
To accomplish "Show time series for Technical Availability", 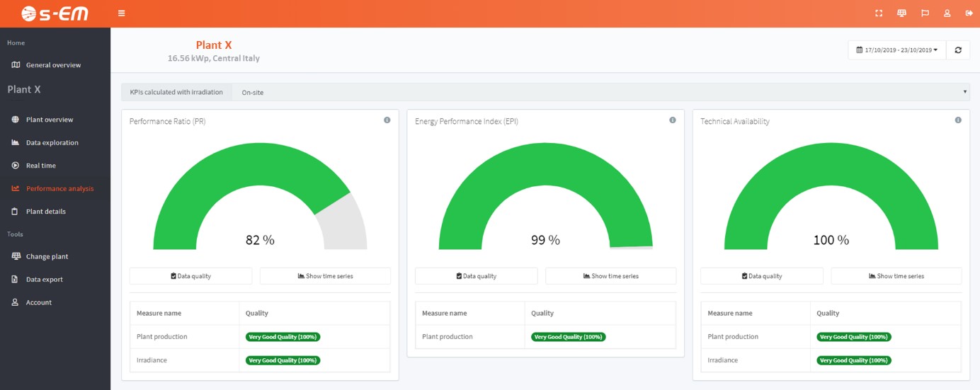I will tap(896, 276).
